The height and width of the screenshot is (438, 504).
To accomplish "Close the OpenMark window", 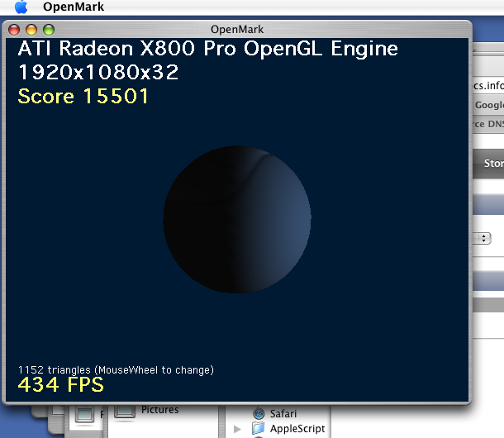I will [x=14, y=30].
